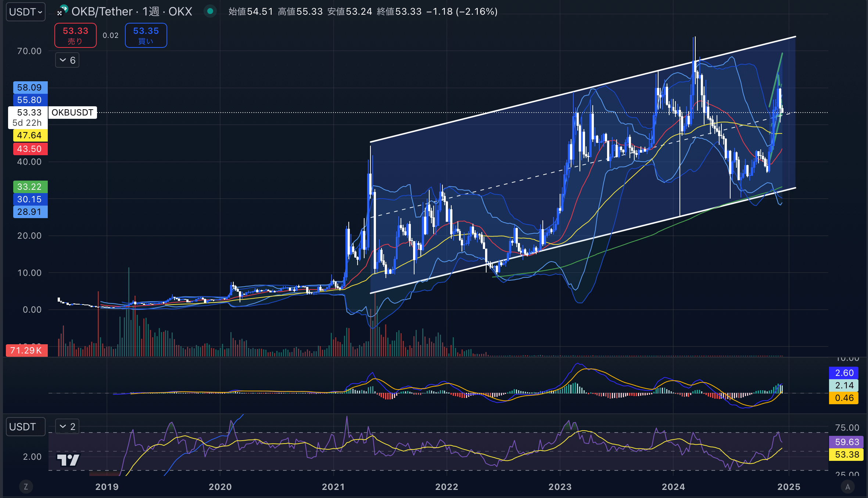This screenshot has width=868, height=498.
Task: Click the 0.02 spread value
Action: (x=111, y=36)
